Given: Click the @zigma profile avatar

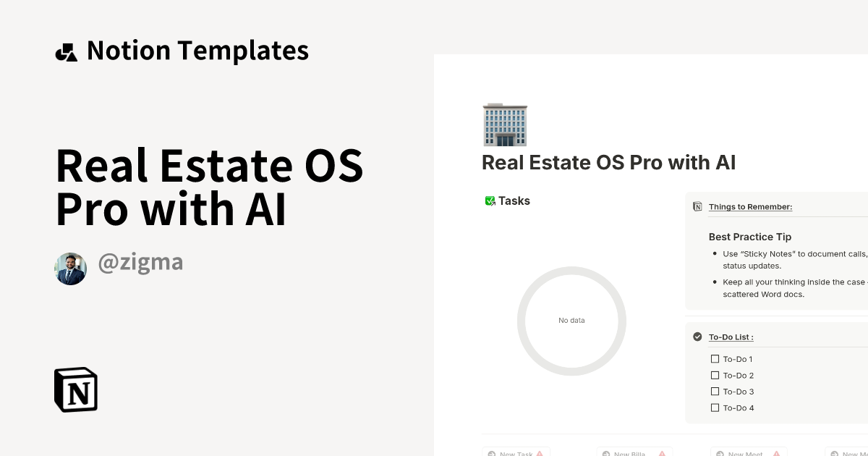Looking at the screenshot, I should pyautogui.click(x=70, y=268).
